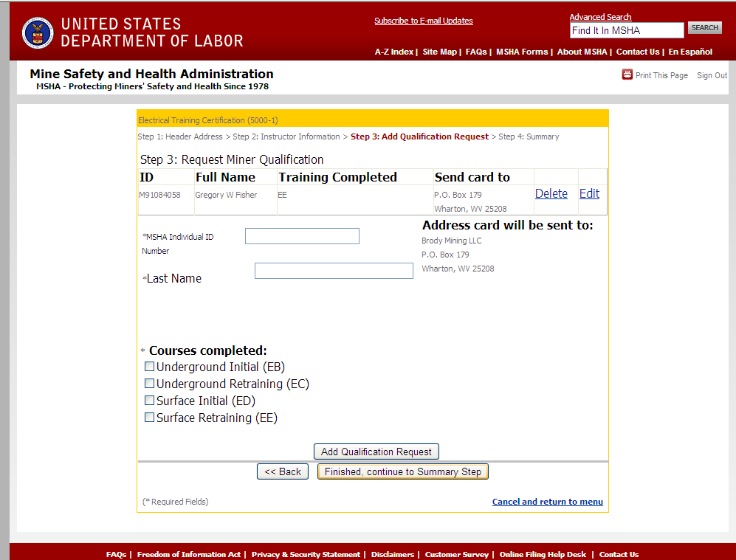Tick the Surface Initial (ED) checkbox

pos(149,400)
